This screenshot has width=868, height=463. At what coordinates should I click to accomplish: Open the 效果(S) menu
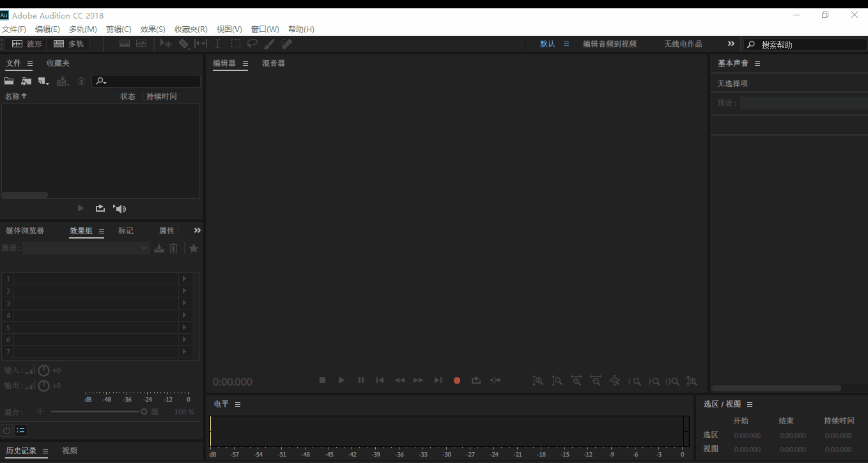(x=153, y=29)
